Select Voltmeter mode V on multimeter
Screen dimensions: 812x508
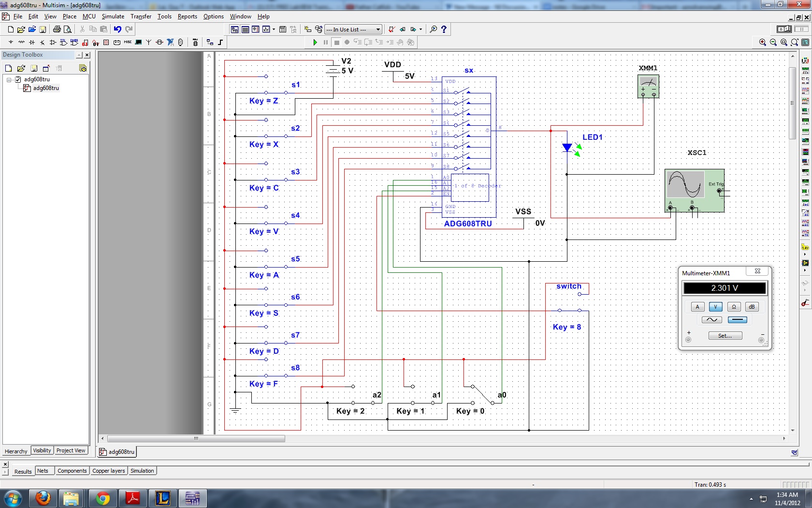click(715, 307)
